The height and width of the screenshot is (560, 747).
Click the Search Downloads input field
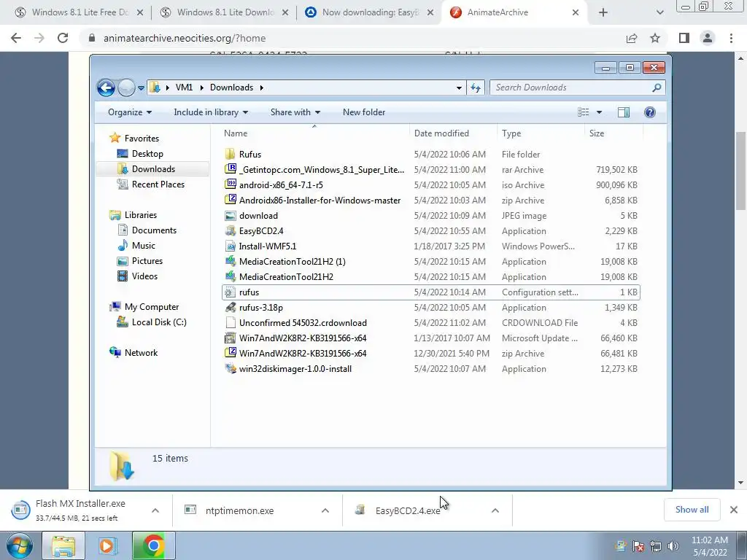tap(570, 87)
